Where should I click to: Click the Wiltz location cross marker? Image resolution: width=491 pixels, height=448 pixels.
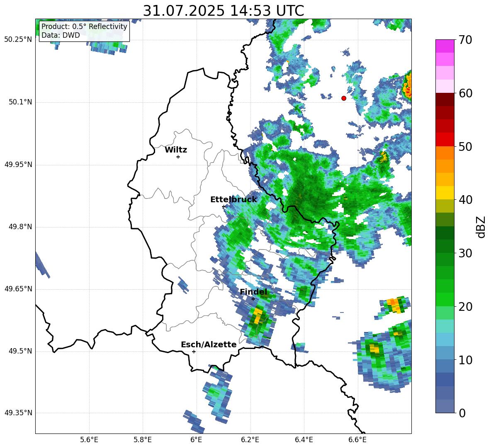tap(178, 157)
